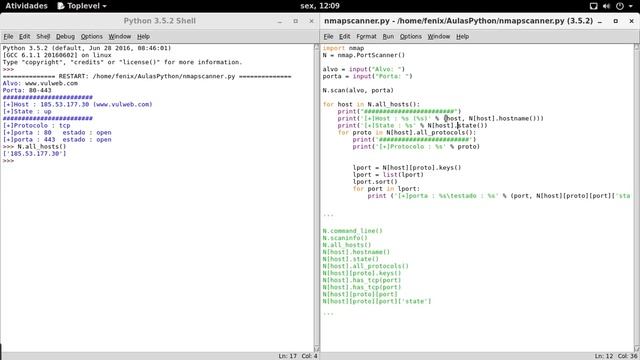This screenshot has width=640, height=360.
Task: Open Options menu in nmapscanner.py editor
Action: (411, 36)
